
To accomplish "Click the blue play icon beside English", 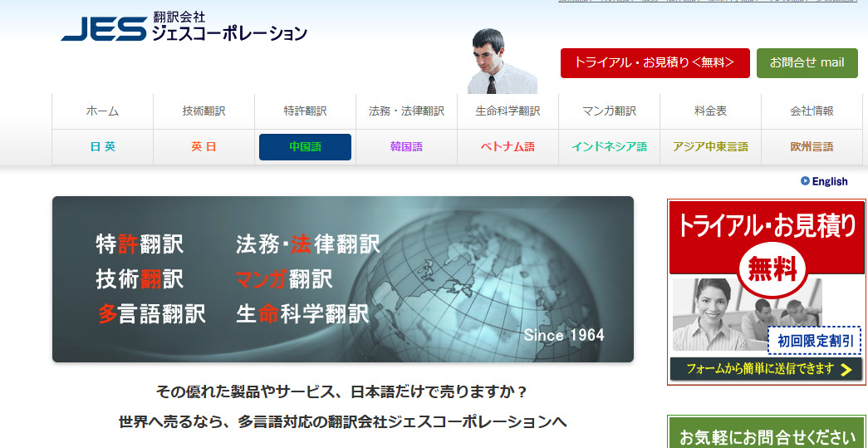I will (805, 180).
